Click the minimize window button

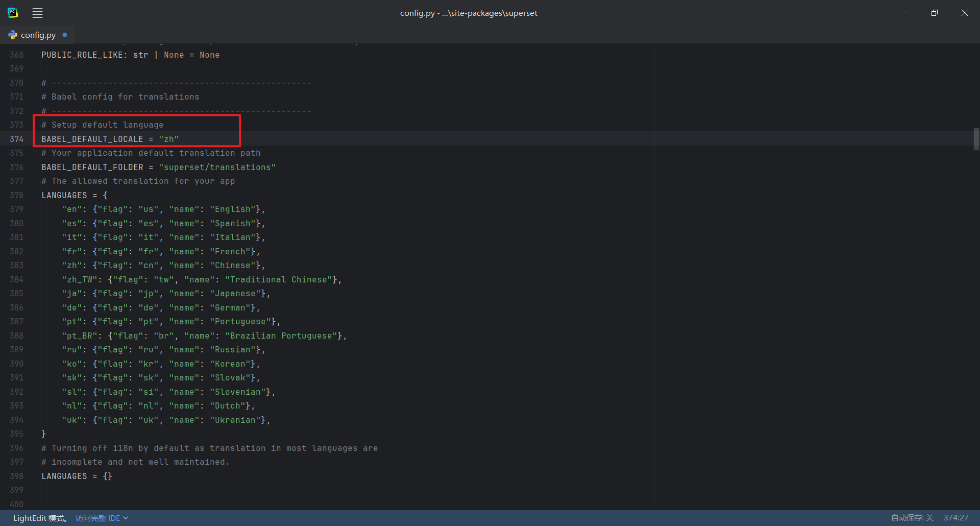pos(905,12)
